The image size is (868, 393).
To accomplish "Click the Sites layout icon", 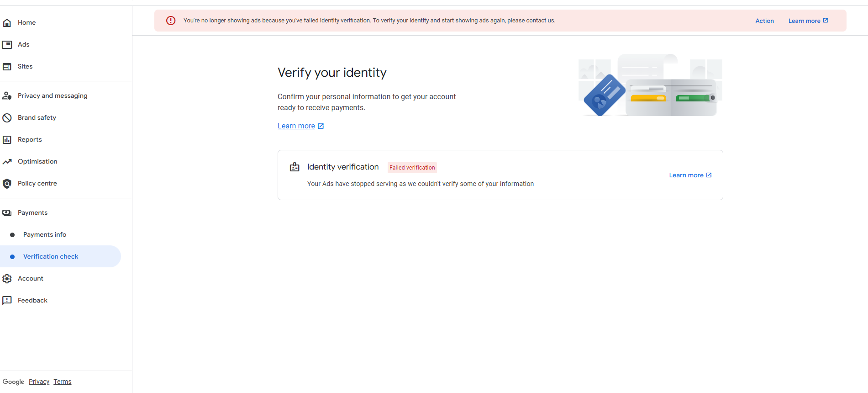I will tap(7, 66).
